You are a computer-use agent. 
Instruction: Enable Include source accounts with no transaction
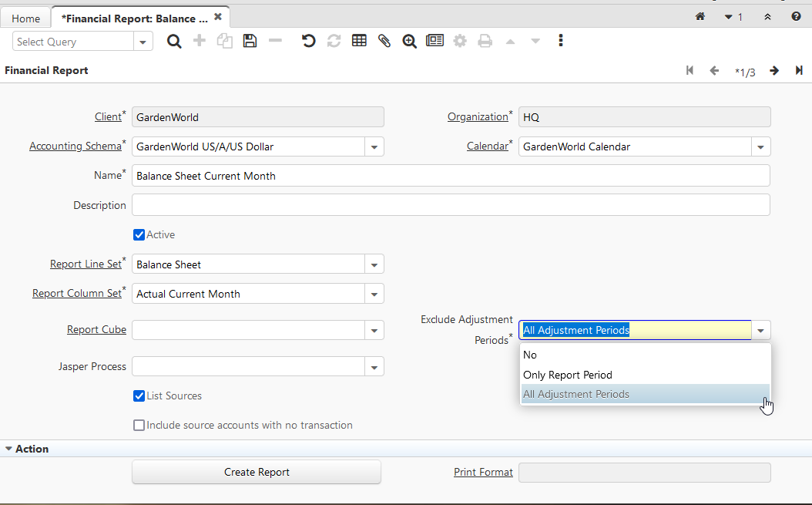(139, 426)
